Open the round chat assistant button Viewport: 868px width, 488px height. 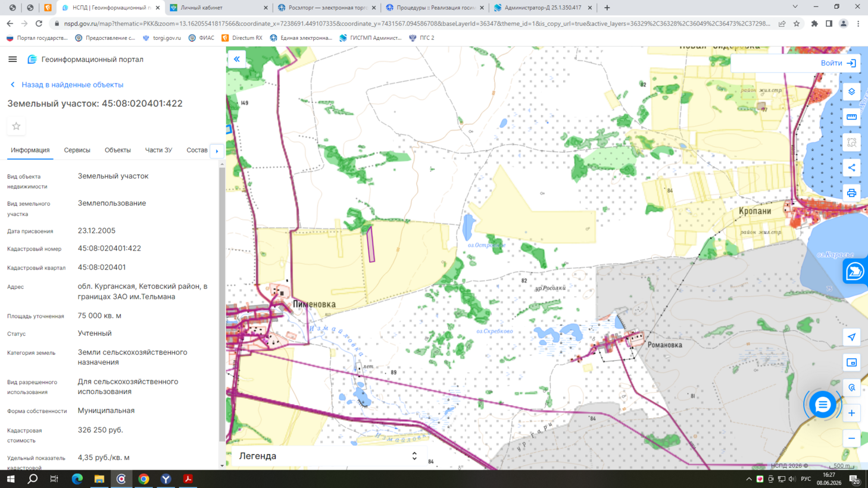point(822,405)
